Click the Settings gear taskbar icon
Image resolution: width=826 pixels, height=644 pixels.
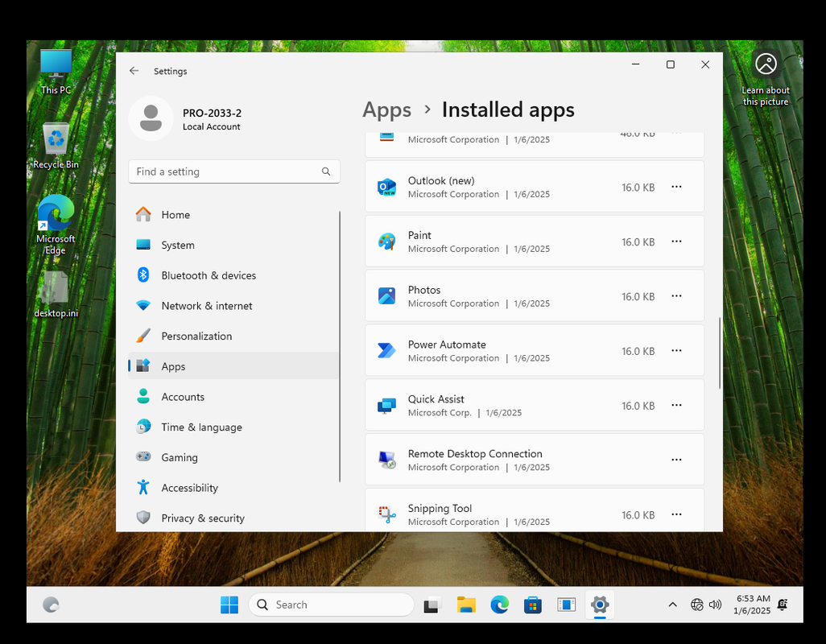tap(600, 605)
